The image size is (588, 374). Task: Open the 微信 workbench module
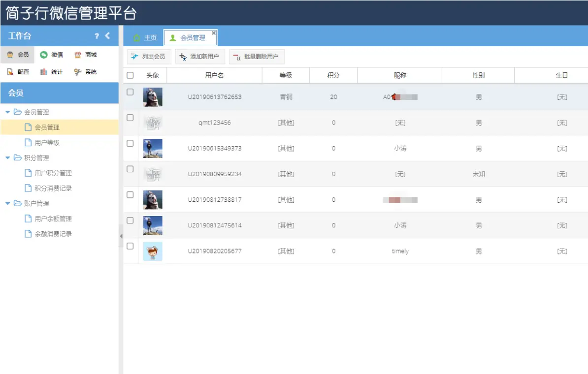pyautogui.click(x=51, y=55)
